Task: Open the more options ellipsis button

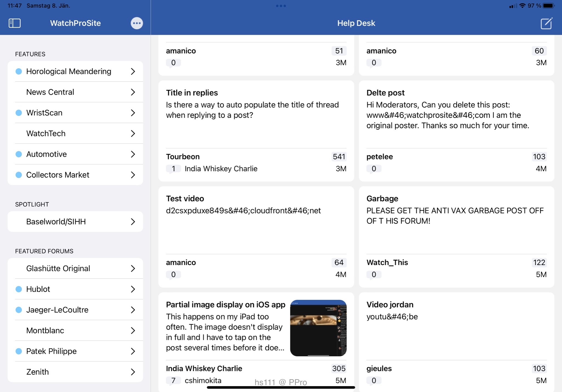Action: (137, 23)
